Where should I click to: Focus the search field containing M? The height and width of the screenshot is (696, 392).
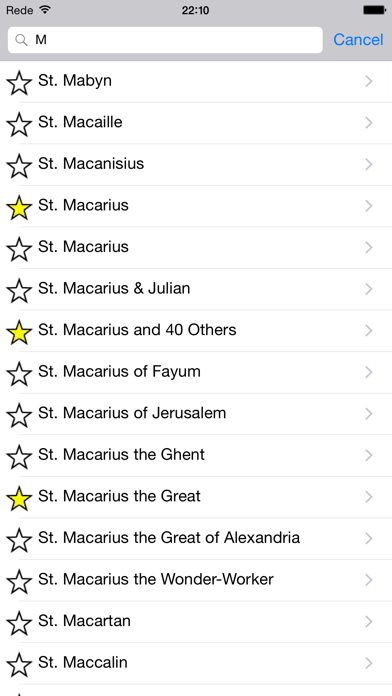(x=165, y=40)
